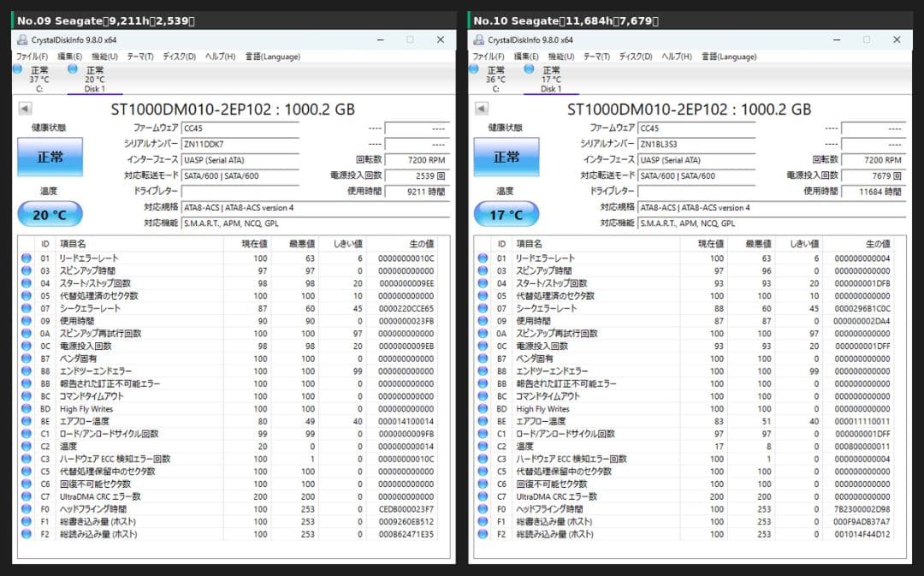
Task: Click raw value 0000296B1C0C in right window
Action: click(x=862, y=308)
